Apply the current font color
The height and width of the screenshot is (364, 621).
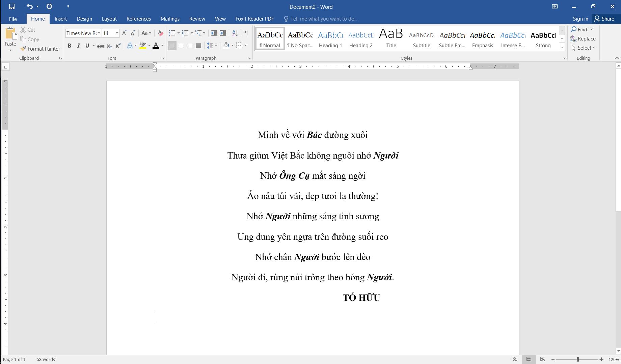[156, 46]
